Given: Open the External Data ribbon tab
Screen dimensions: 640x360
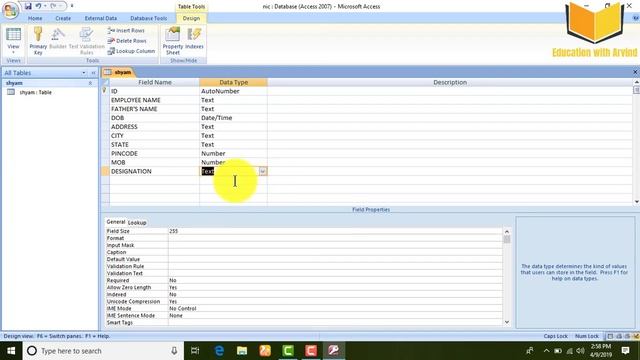Looking at the screenshot, I should (101, 18).
